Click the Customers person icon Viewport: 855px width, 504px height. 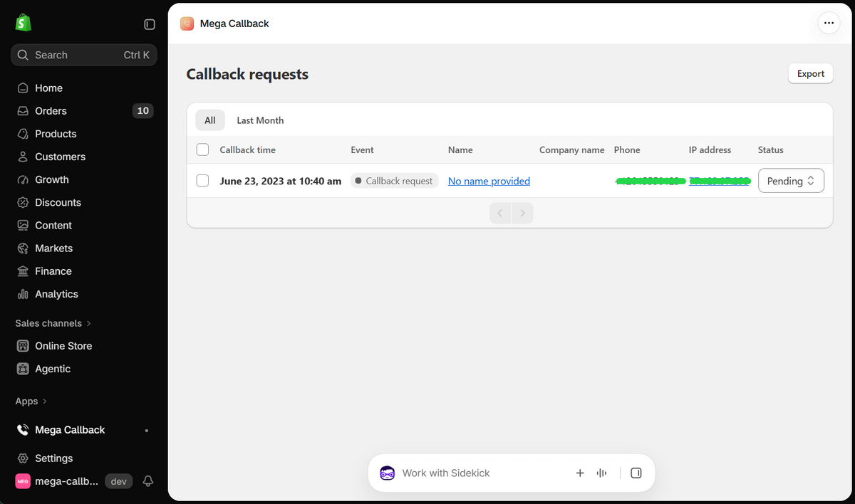23,157
